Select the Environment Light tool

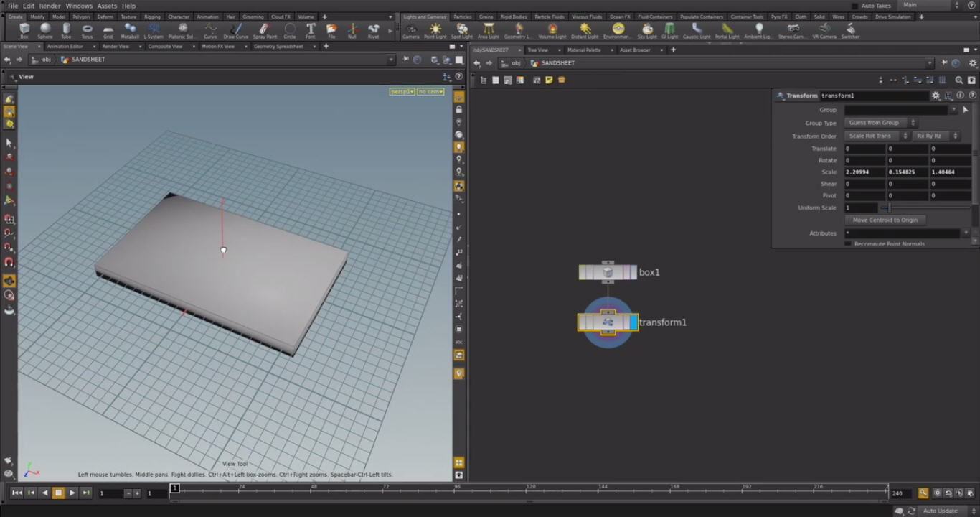[619, 29]
